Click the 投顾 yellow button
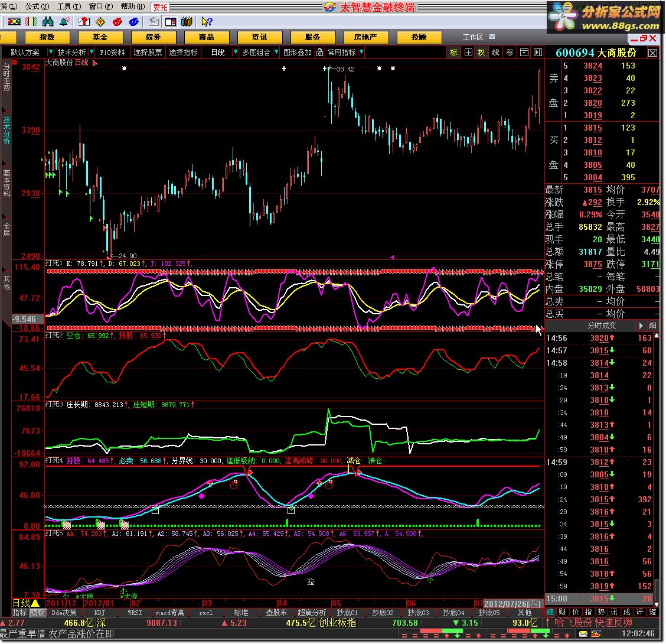Screen dimensions: 666x644 (x=419, y=37)
